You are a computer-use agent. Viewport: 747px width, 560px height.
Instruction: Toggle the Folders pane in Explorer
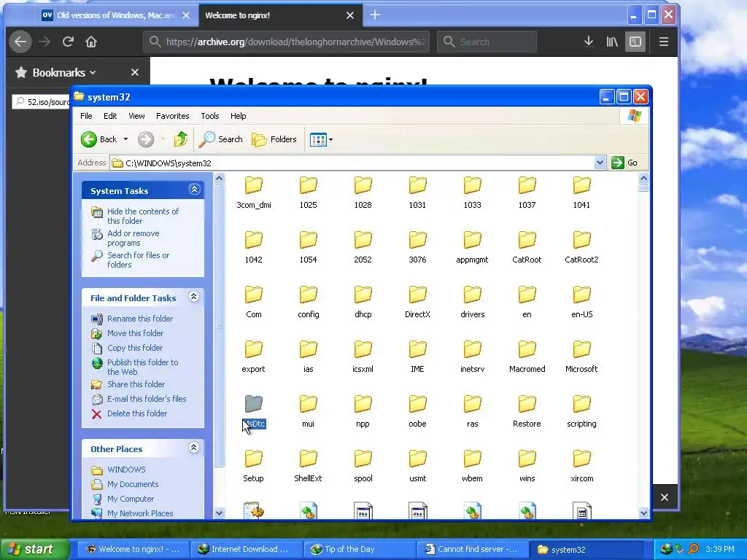(x=274, y=139)
